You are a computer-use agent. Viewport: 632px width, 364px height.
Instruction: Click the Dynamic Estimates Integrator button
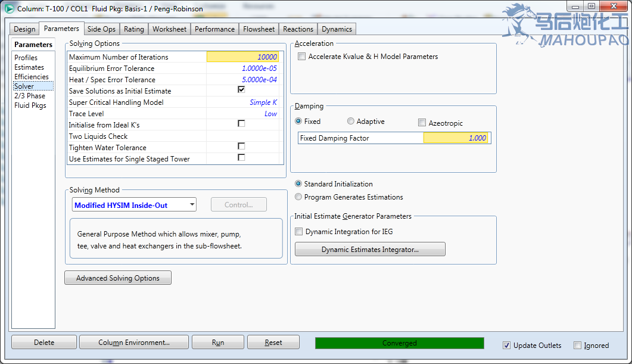click(x=370, y=250)
